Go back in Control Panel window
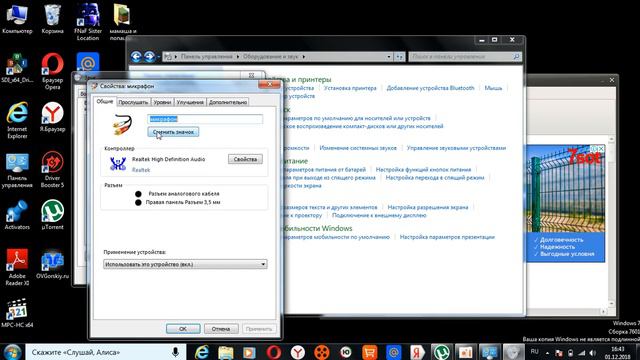The height and width of the screenshot is (360, 640). click(136, 57)
